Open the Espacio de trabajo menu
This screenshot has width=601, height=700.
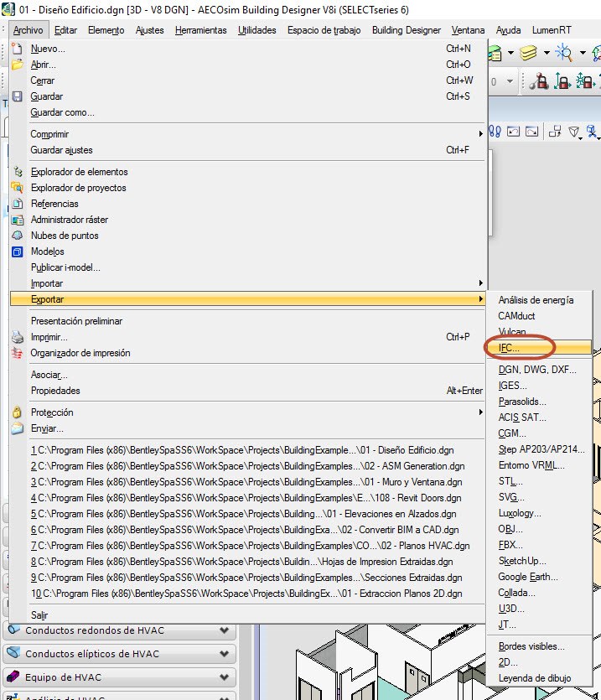pyautogui.click(x=324, y=30)
